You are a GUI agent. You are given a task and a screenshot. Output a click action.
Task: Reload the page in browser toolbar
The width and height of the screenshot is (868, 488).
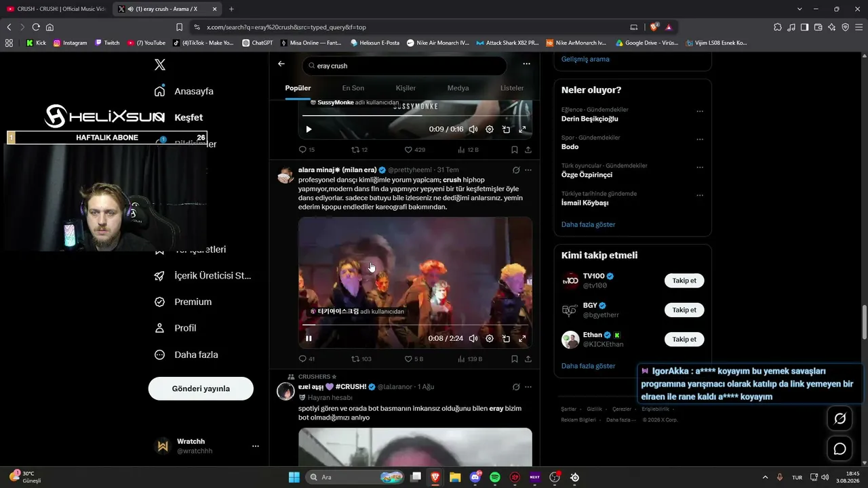(x=36, y=27)
